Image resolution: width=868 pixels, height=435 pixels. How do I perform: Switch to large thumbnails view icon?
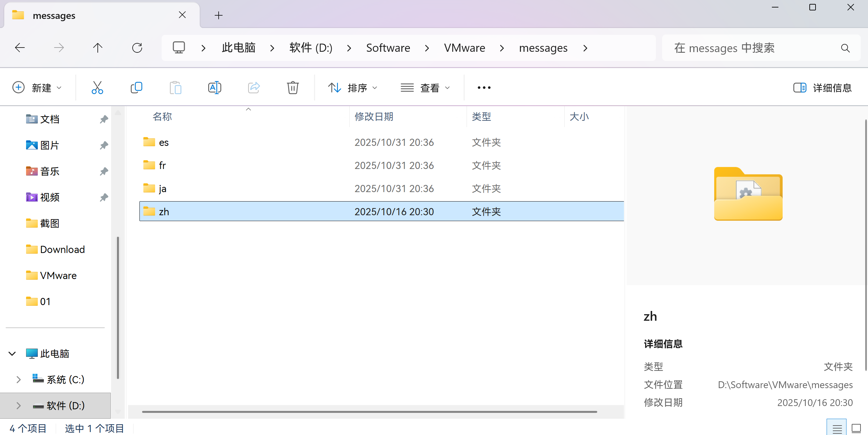[x=856, y=428]
